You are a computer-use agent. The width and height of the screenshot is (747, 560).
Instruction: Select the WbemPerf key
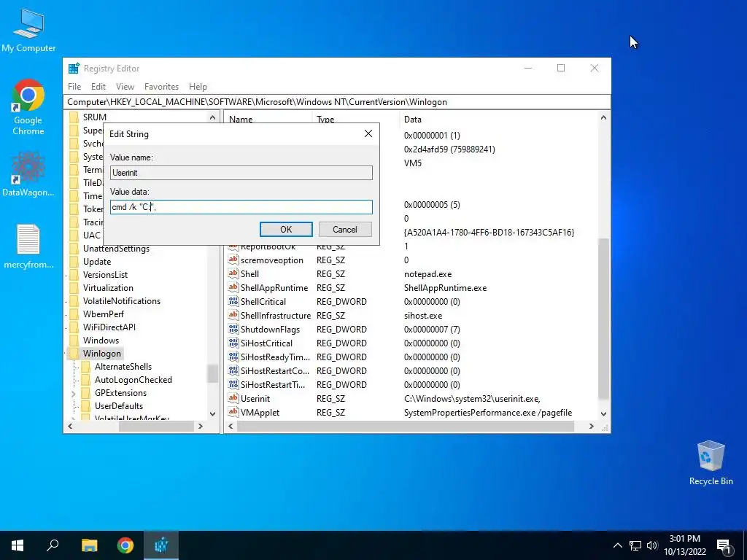click(104, 314)
